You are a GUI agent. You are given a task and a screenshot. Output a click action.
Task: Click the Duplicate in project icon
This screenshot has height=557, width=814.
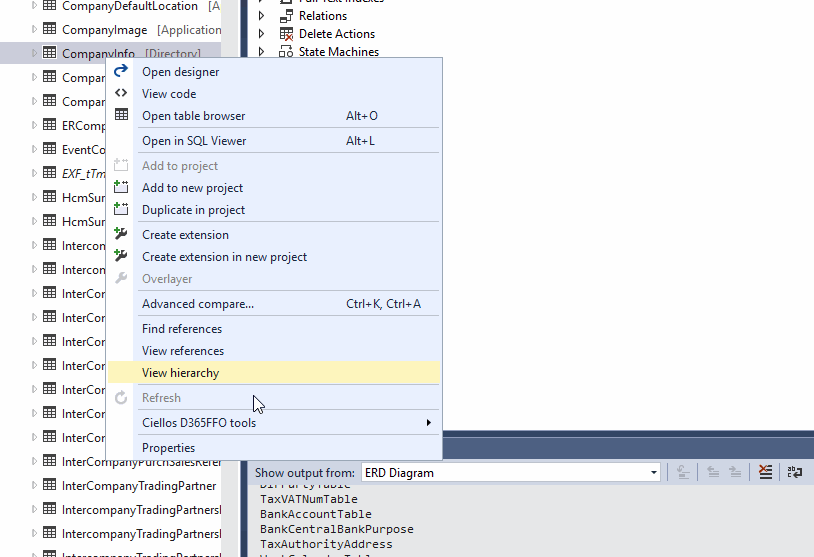point(121,209)
